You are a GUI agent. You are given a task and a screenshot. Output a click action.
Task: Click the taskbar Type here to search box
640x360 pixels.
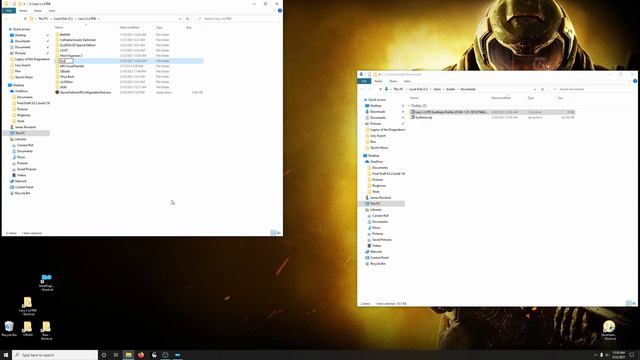click(x=55, y=355)
